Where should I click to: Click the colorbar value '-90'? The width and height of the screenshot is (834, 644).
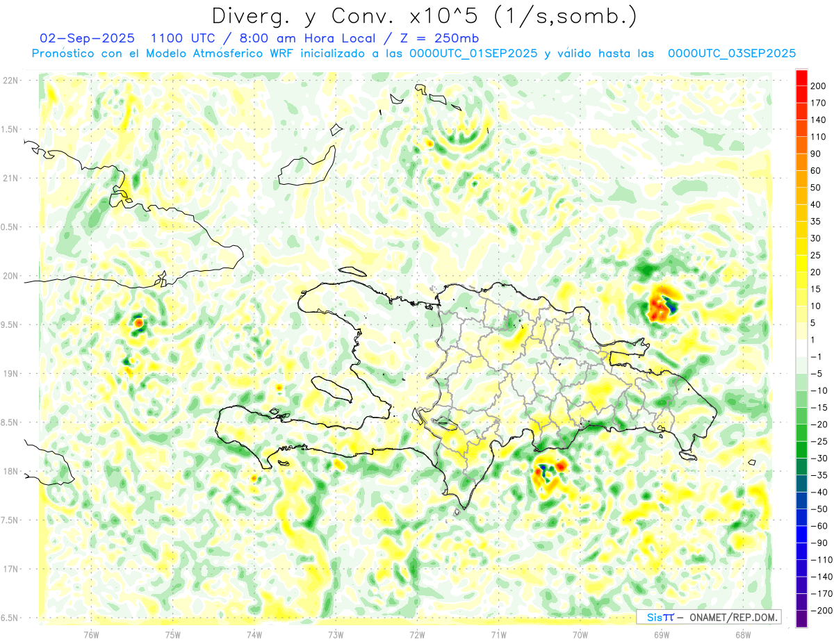[818, 543]
